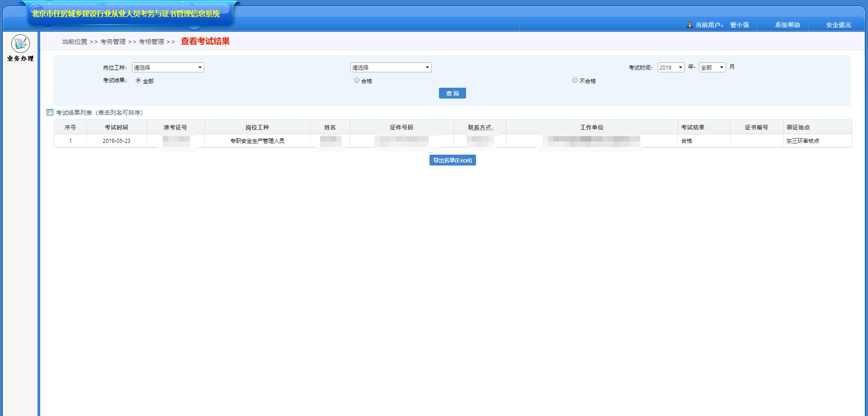
Task: Click the current user avatar icon
Action: coord(689,25)
